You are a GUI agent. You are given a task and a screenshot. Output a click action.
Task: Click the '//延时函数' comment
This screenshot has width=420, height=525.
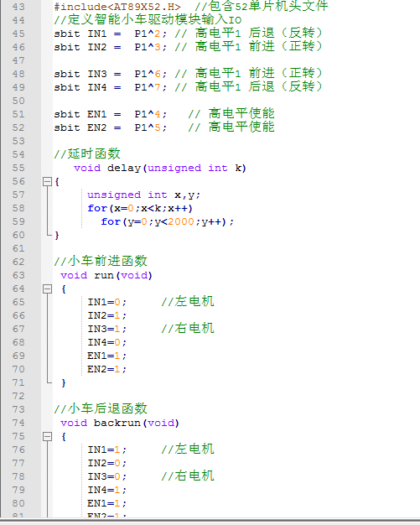point(87,154)
